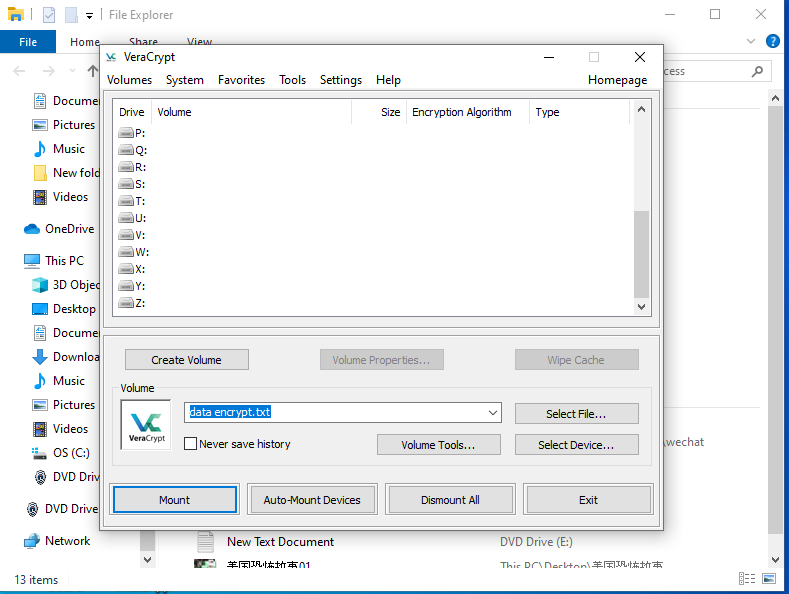Click drive list scroll up arrow

point(641,109)
